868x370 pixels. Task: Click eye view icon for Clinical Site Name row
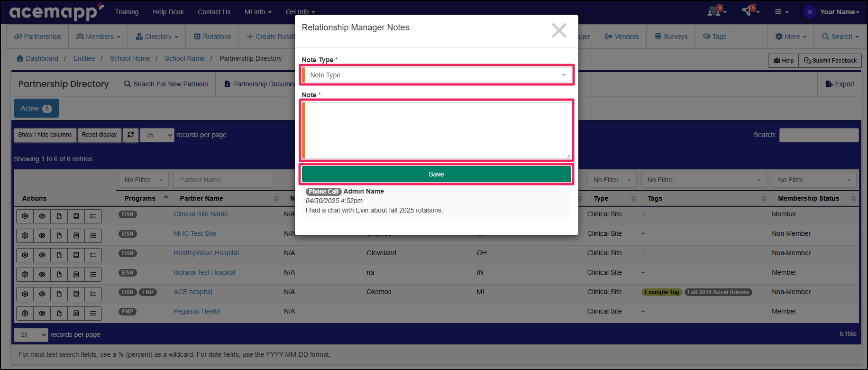click(x=42, y=216)
